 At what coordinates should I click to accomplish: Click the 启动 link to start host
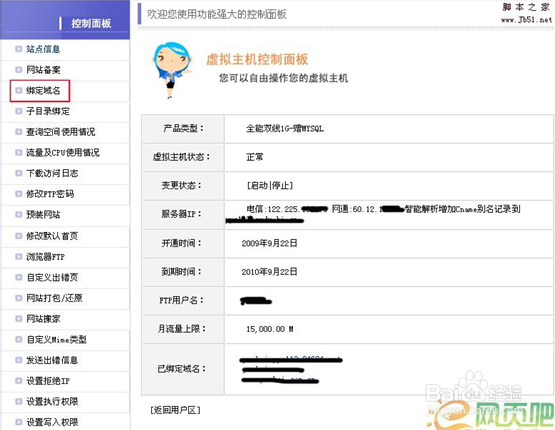click(259, 185)
